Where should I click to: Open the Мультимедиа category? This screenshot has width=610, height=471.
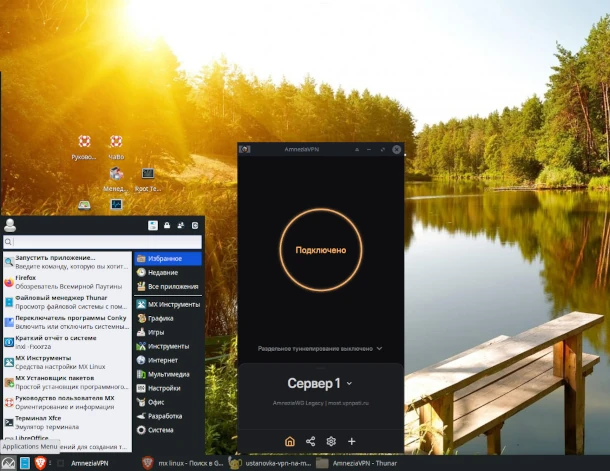point(168,375)
